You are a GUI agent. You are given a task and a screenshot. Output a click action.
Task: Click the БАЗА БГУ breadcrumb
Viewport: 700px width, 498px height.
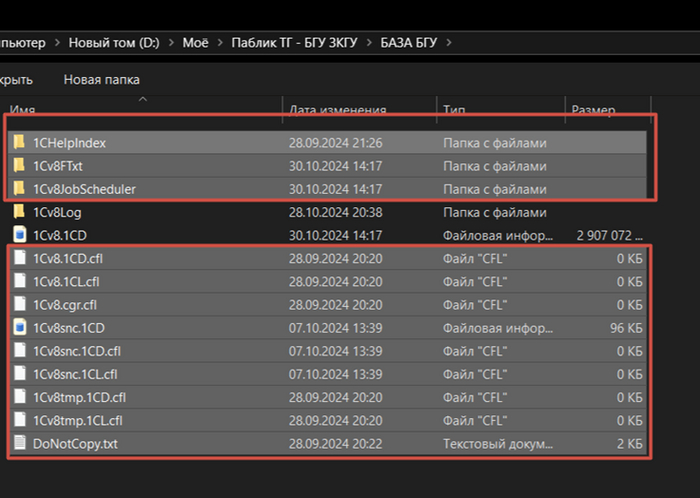[408, 43]
